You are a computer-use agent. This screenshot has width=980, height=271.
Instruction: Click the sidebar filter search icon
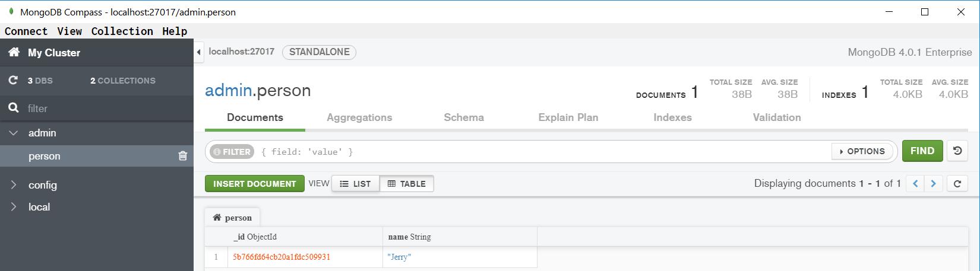13,108
